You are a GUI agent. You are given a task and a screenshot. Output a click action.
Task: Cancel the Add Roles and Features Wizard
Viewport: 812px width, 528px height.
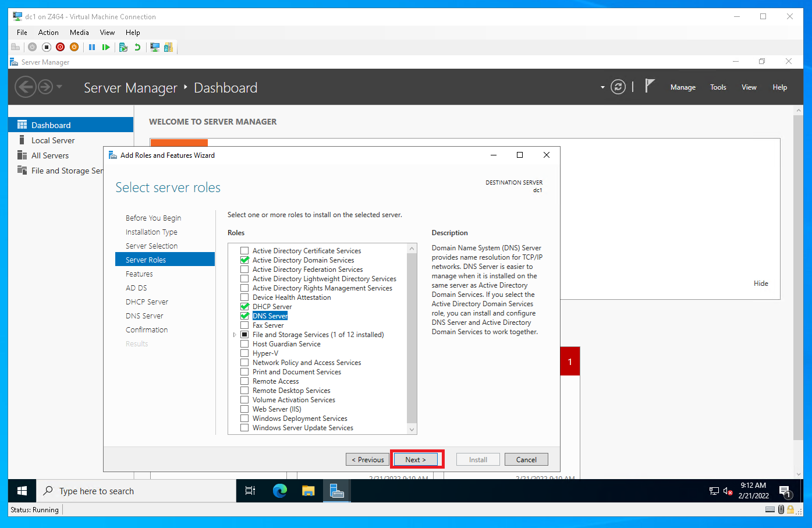(526, 459)
